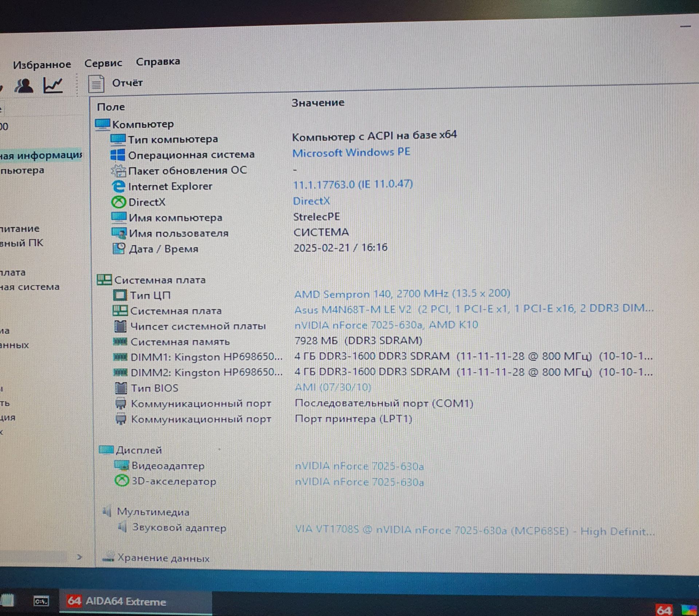Click the Отчёт document icon
This screenshot has width=699, height=616.
pyautogui.click(x=96, y=84)
